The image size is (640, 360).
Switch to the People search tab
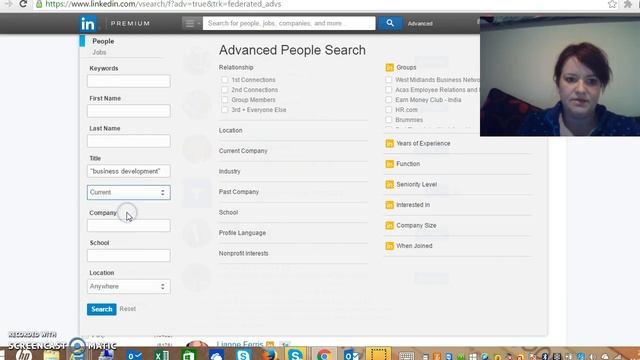pos(103,41)
